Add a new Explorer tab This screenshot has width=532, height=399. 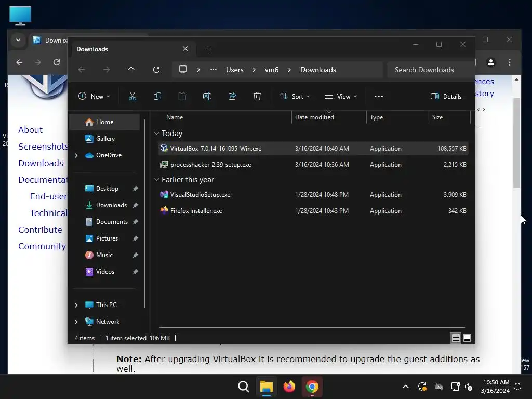tap(208, 49)
